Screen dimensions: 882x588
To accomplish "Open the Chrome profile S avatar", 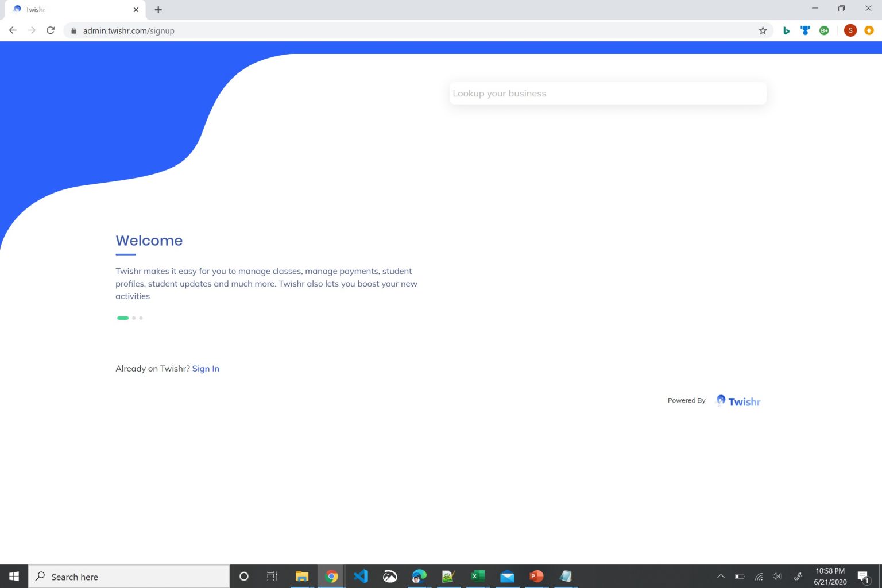I will (850, 30).
